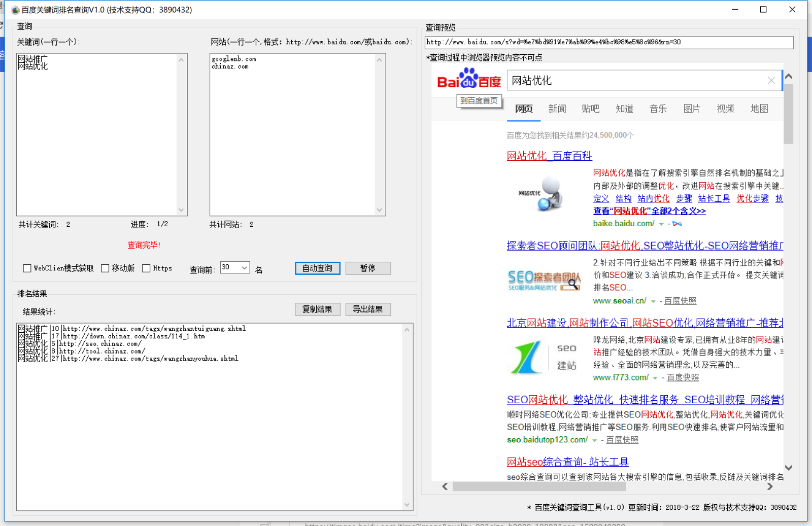Image resolution: width=812 pixels, height=526 pixels.
Task: Click up arrow of websites list scrollbar
Action: pyautogui.click(x=380, y=59)
